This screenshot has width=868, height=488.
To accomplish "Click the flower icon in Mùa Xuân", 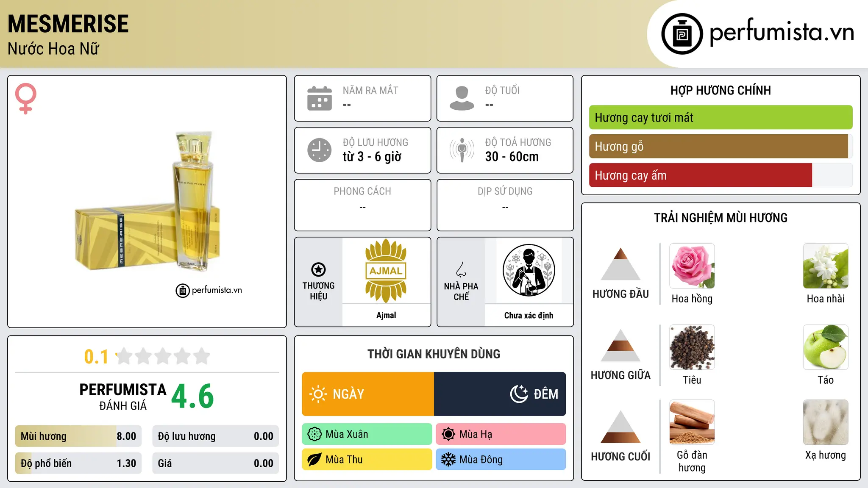I will pos(314,434).
